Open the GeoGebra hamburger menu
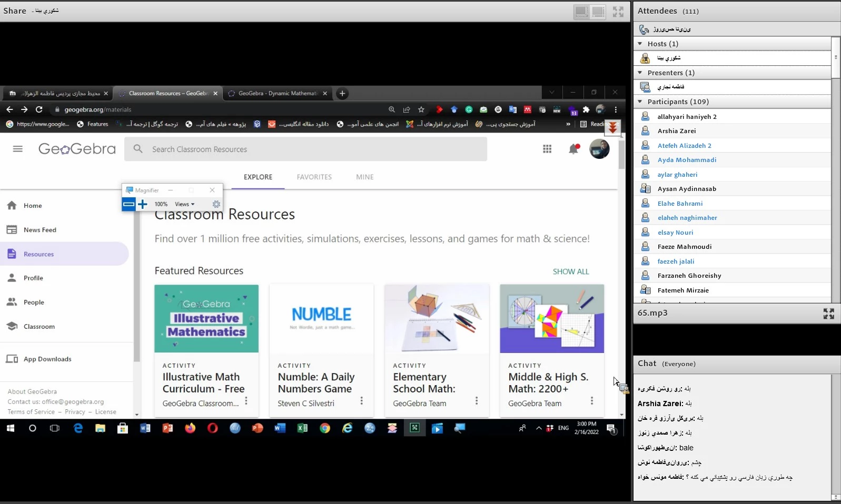 point(18,149)
